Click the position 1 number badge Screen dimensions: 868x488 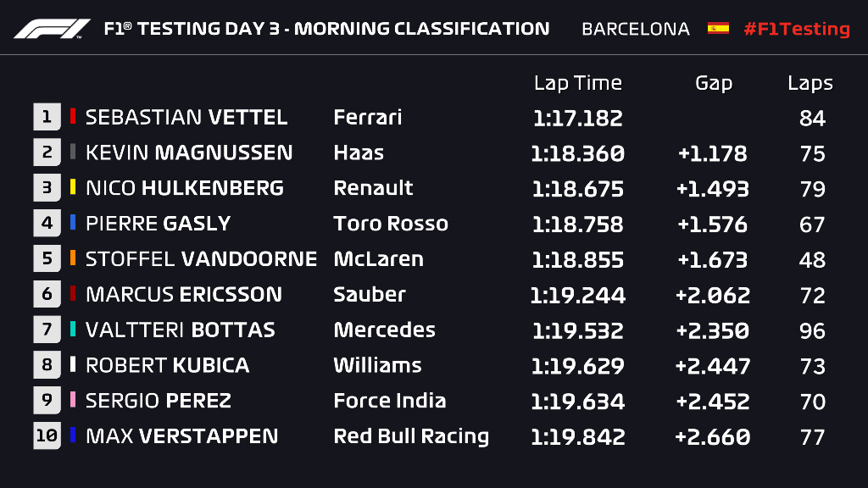pyautogui.click(x=47, y=117)
